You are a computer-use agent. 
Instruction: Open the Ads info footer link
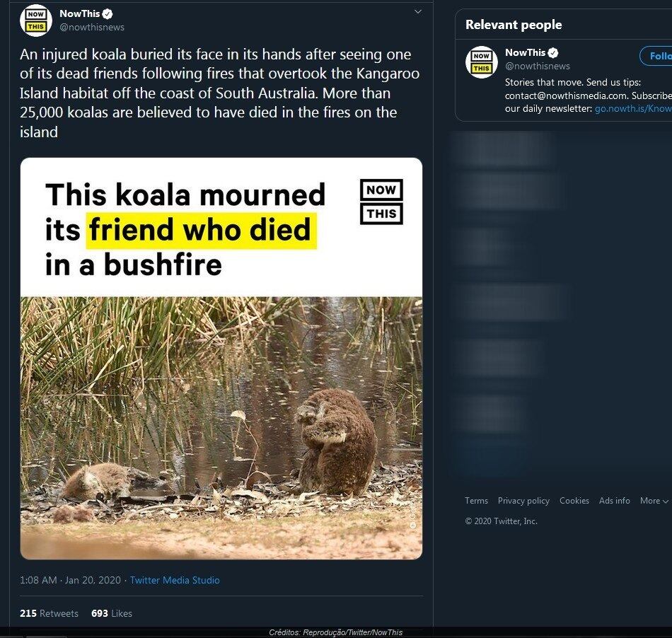(x=614, y=501)
